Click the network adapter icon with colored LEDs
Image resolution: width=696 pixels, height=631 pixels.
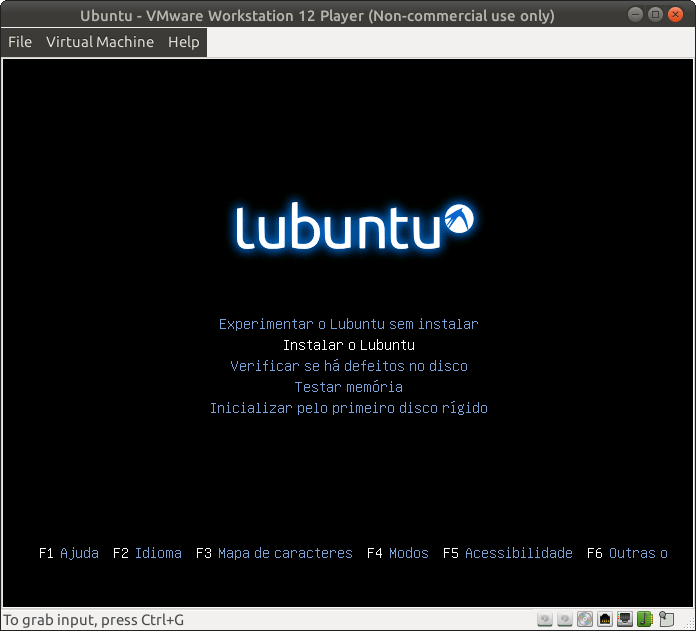pos(625,619)
